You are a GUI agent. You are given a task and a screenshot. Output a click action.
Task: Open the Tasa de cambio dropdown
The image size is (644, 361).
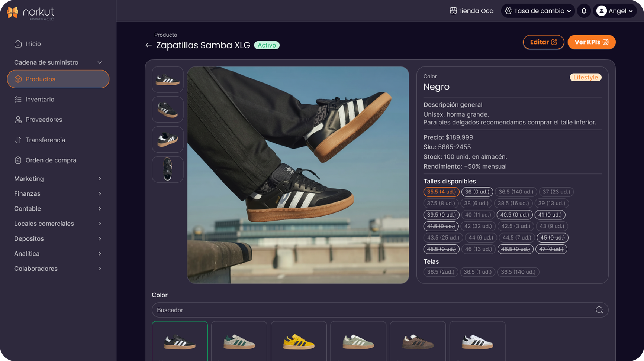(538, 11)
